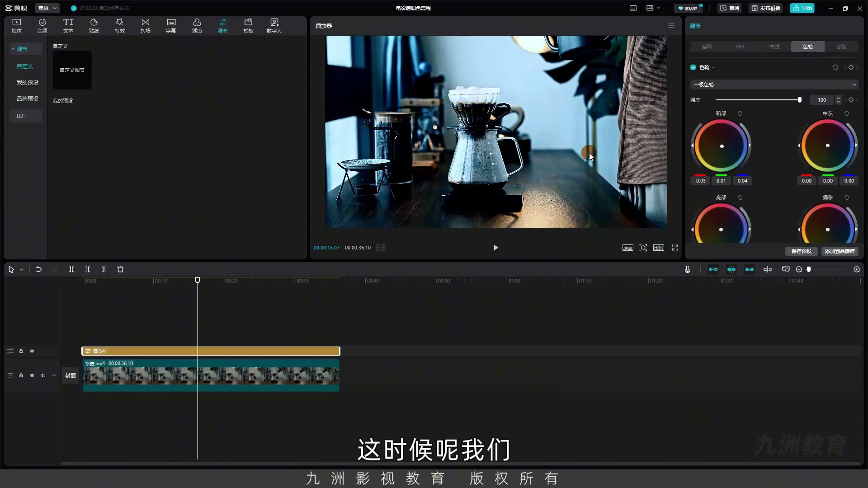The width and height of the screenshot is (868, 488).
Task: Click the zoom-out magnifier on timeline
Action: (799, 269)
